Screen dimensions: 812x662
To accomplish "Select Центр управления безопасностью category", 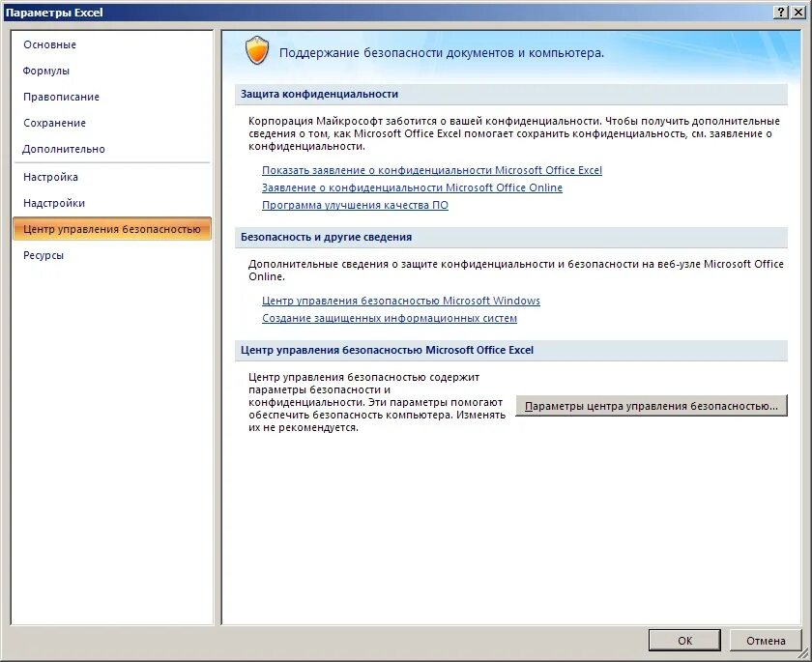I will pyautogui.click(x=112, y=229).
